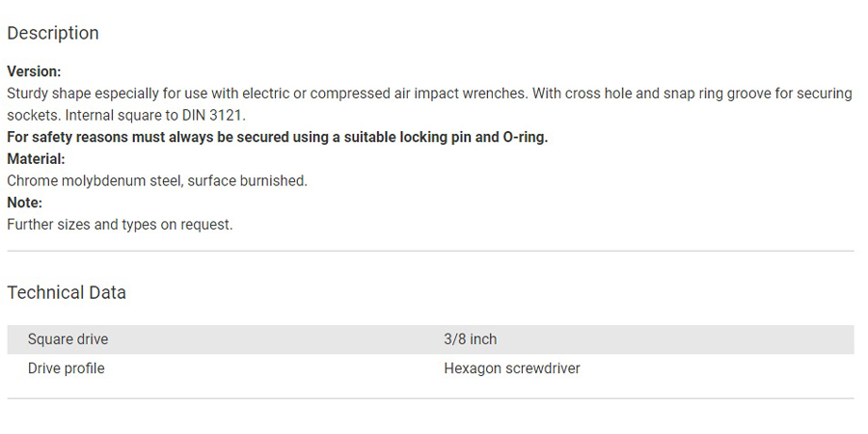The height and width of the screenshot is (434, 868).
Task: Select the Square drive row label
Action: tap(68, 339)
